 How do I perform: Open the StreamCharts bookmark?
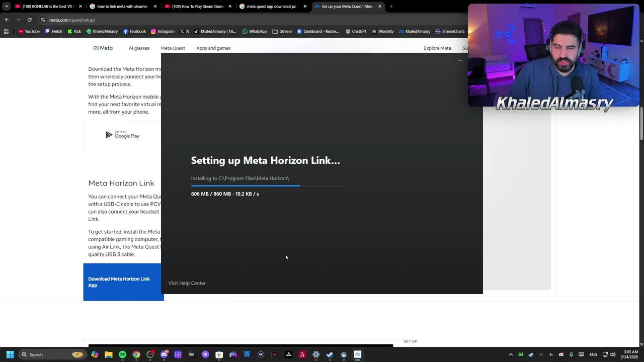450,31
